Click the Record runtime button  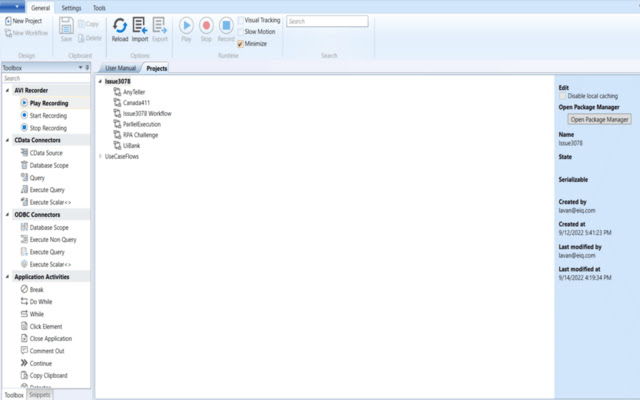click(226, 26)
